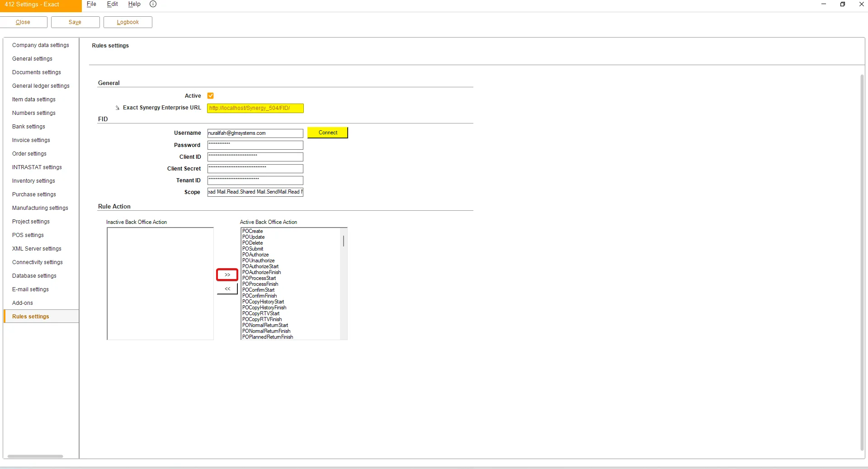Select POAuthorizeFinish in the active list
Image resolution: width=868 pixels, height=469 pixels.
(261, 272)
